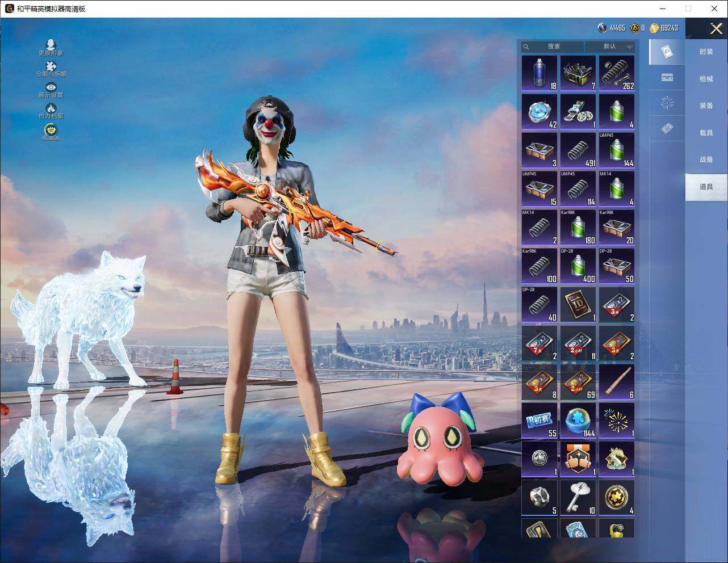728x563 pixels.
Task: Select the UMP45 parts tray with count 15
Action: point(539,189)
